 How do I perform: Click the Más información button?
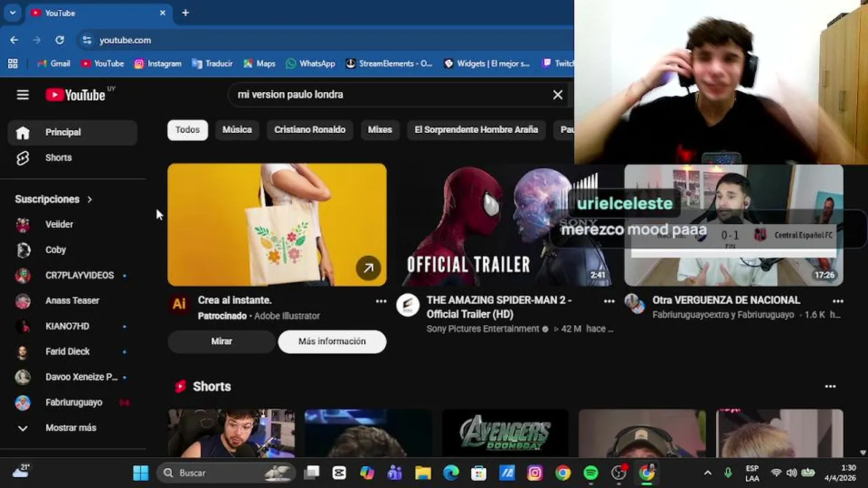(x=332, y=342)
